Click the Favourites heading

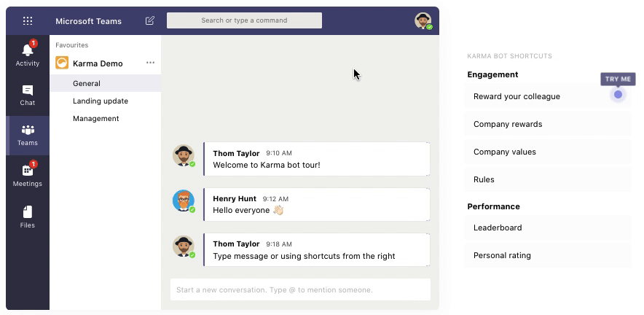pos(72,45)
